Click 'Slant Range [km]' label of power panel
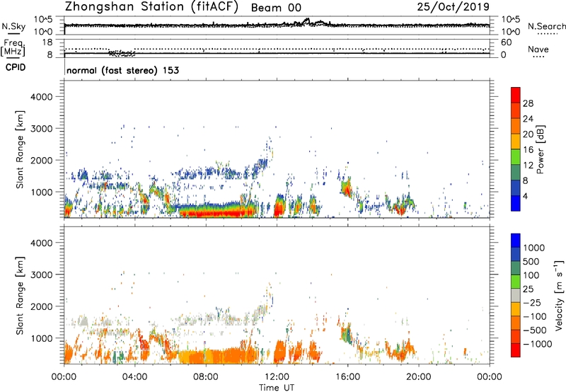Screen dimensions: 566x392 tap(20, 149)
